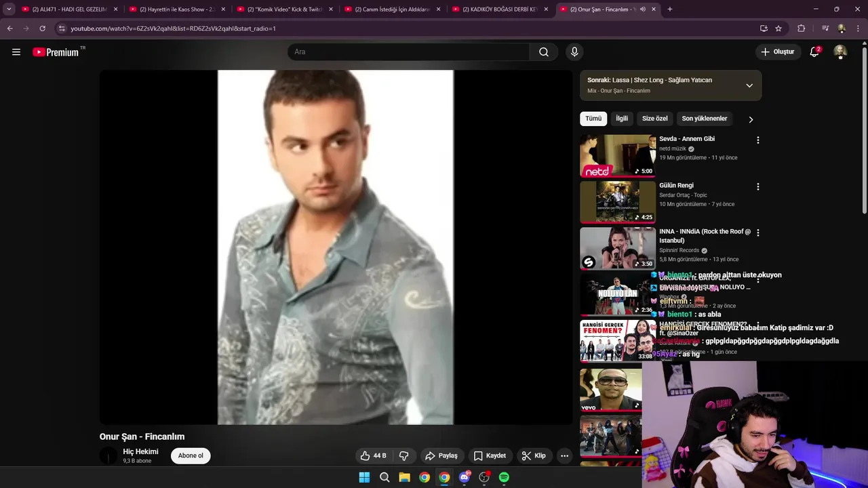Select the Size özel filter chip
Viewport: 868px width, 488px height.
(655, 119)
